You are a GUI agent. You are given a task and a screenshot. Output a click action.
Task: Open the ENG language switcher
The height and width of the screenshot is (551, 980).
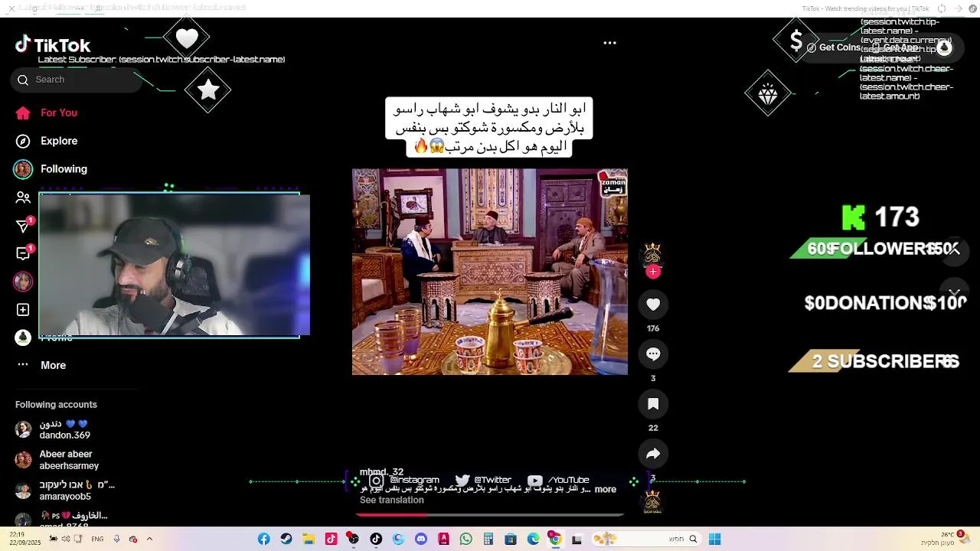(97, 539)
